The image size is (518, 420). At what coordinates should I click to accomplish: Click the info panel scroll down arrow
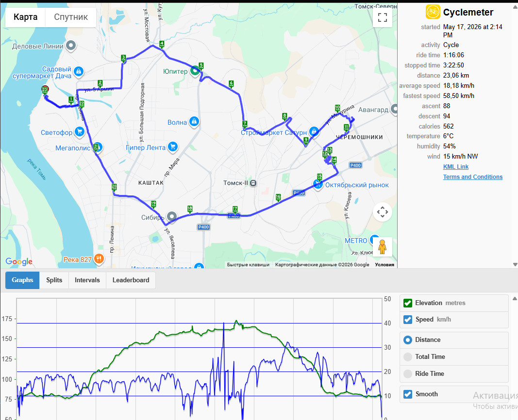pyautogui.click(x=515, y=264)
